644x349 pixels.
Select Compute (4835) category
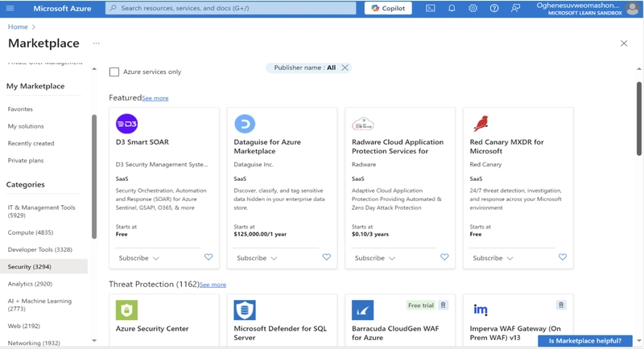point(31,232)
